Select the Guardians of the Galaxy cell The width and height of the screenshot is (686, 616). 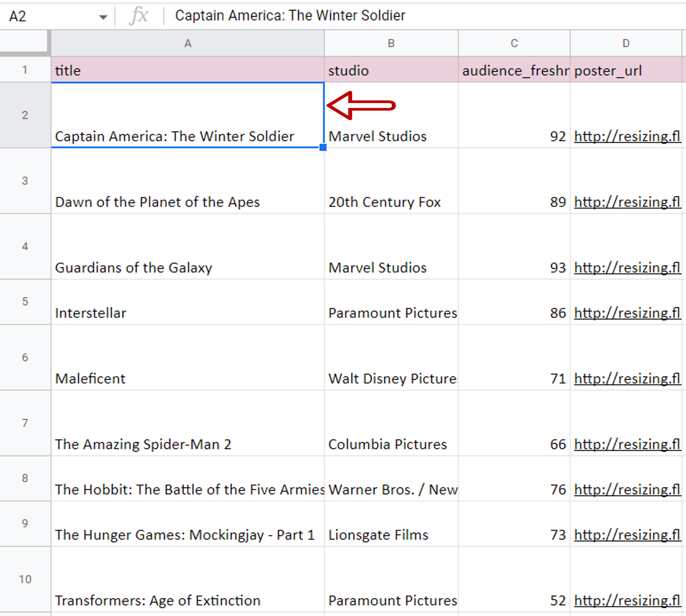(188, 246)
